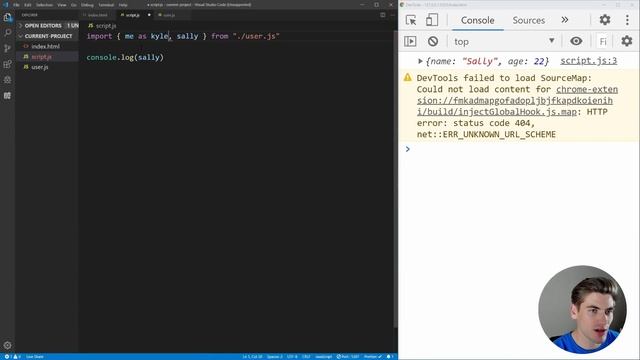The width and height of the screenshot is (640, 360).
Task: Open the Explorer view in the activity bar
Action: (7, 17)
